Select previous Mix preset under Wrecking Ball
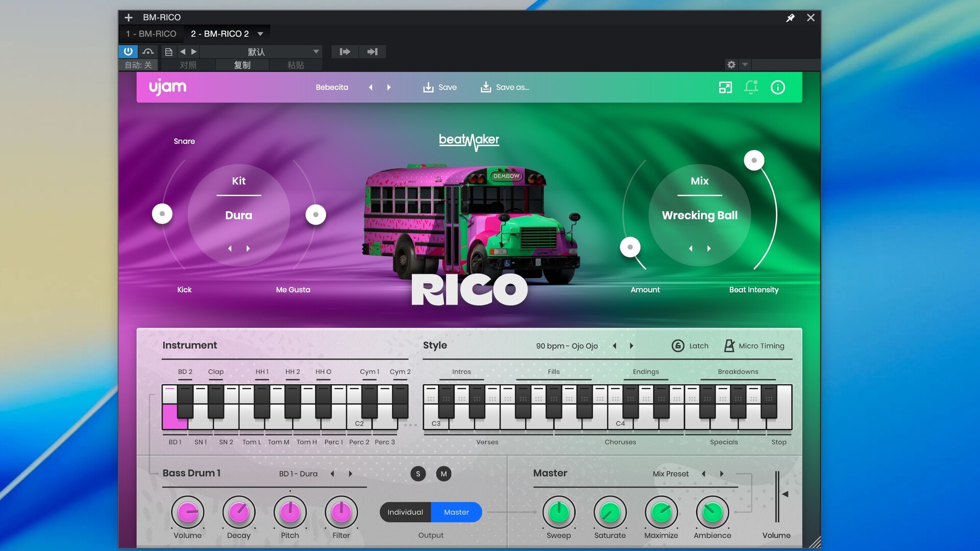The height and width of the screenshot is (551, 980). click(691, 248)
